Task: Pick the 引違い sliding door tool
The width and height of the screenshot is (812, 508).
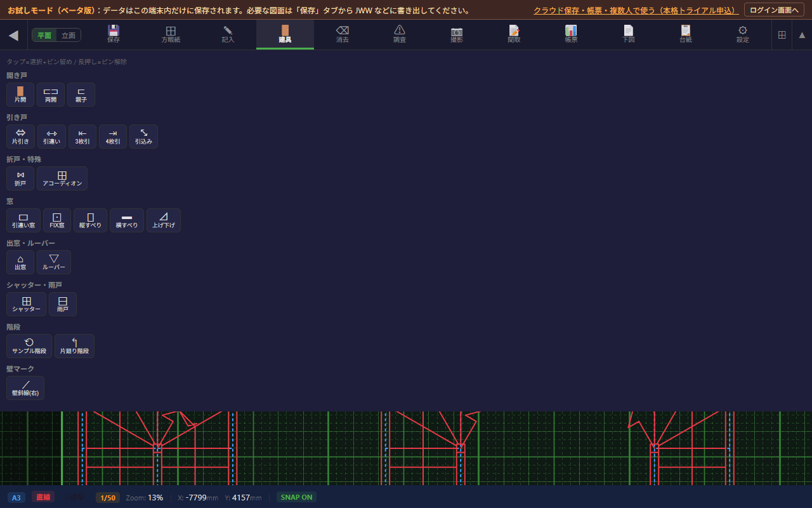Action: pos(52,137)
